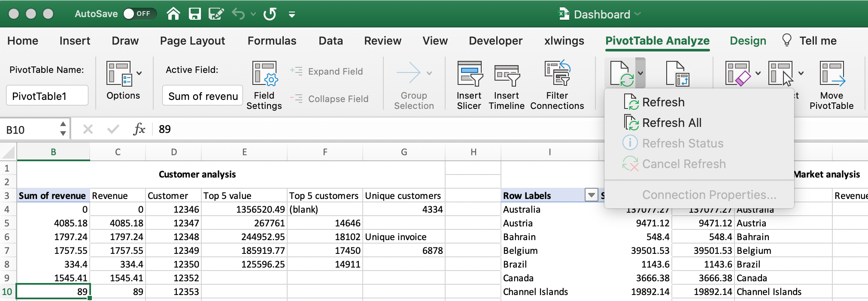Open the Row Labels filter dropdown

pos(591,196)
